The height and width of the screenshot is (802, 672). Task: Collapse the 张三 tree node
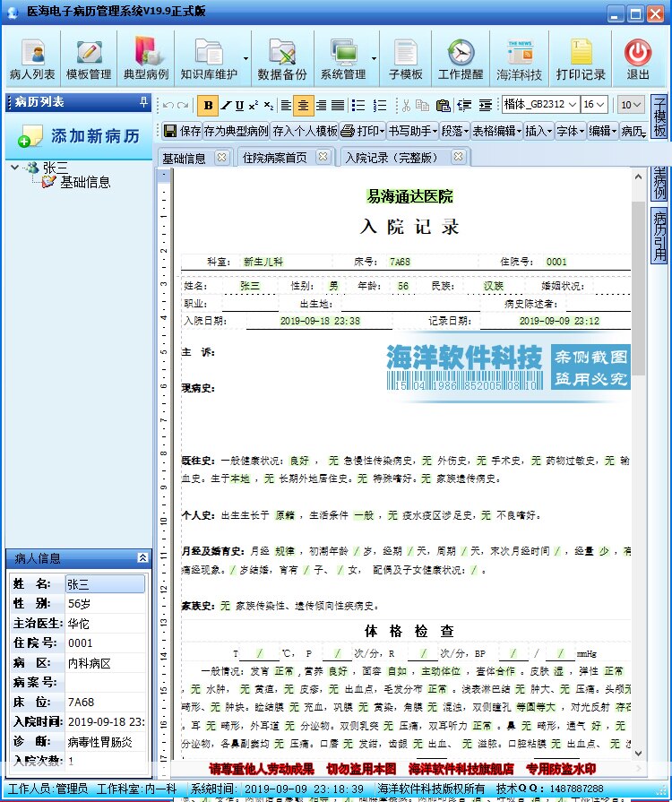[15, 168]
